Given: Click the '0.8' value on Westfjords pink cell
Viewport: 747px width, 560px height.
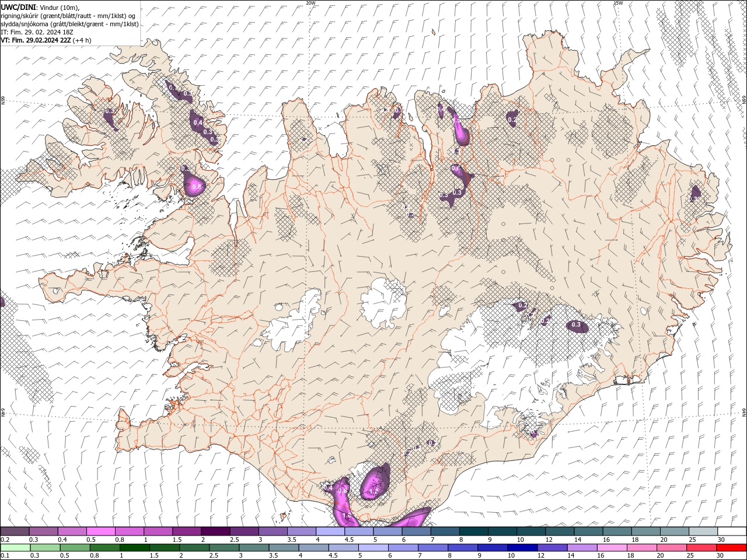Looking at the screenshot, I should pos(196,187).
